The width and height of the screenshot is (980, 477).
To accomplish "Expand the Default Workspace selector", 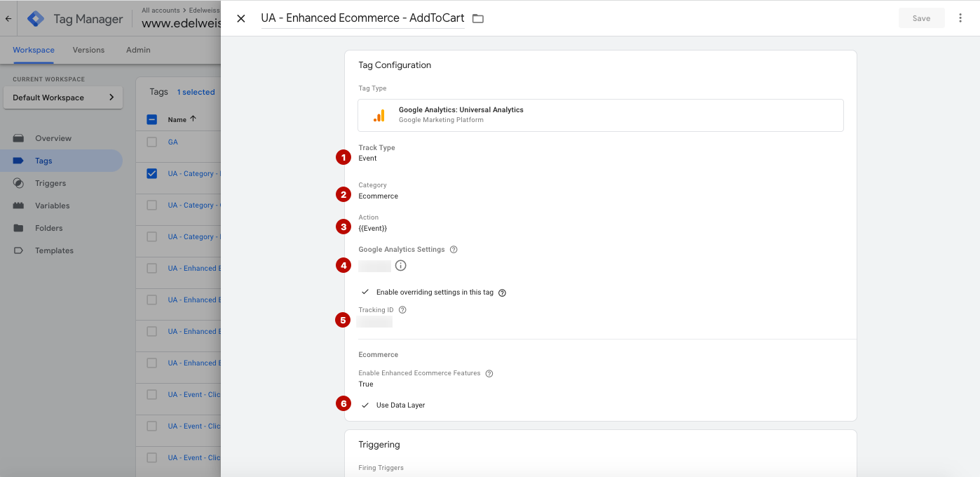I will pyautogui.click(x=63, y=98).
